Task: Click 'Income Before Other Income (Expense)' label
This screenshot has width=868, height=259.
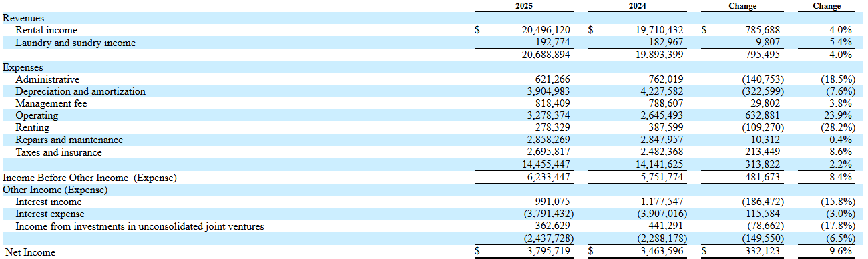Action: (x=89, y=177)
